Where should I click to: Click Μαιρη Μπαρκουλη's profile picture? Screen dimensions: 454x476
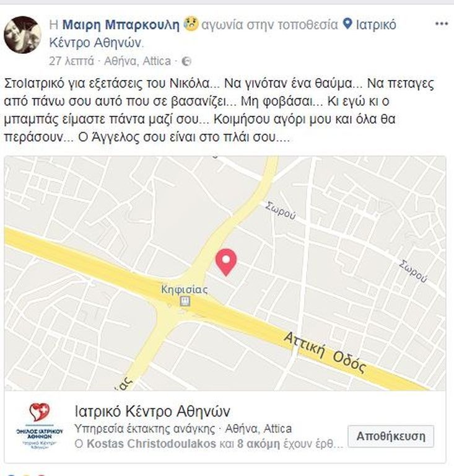pos(22,35)
